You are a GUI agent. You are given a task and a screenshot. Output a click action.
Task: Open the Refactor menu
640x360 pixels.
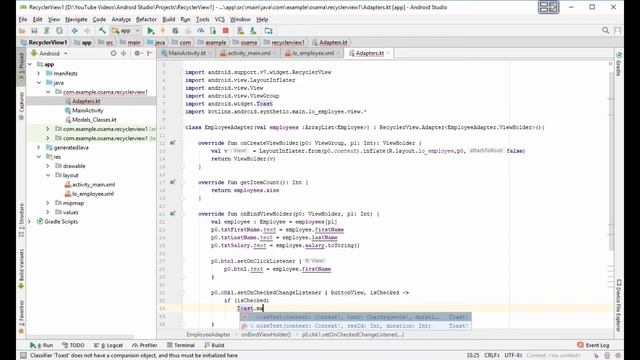point(146,19)
